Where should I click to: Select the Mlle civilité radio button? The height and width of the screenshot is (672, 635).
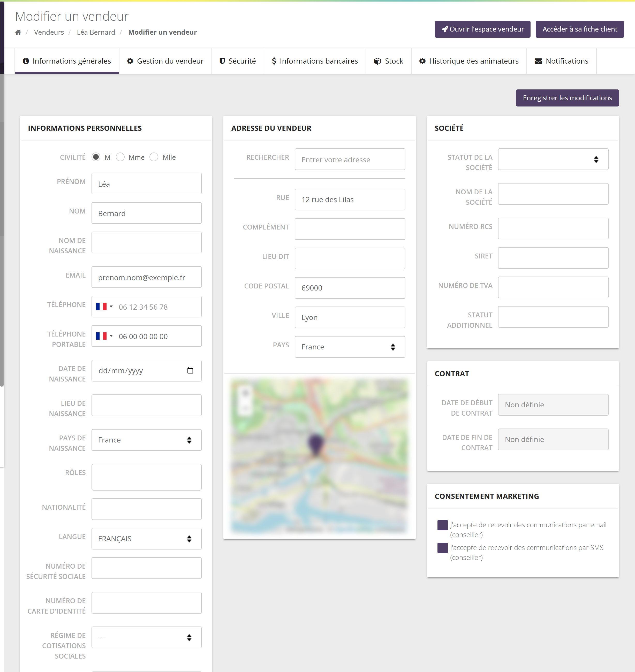154,157
